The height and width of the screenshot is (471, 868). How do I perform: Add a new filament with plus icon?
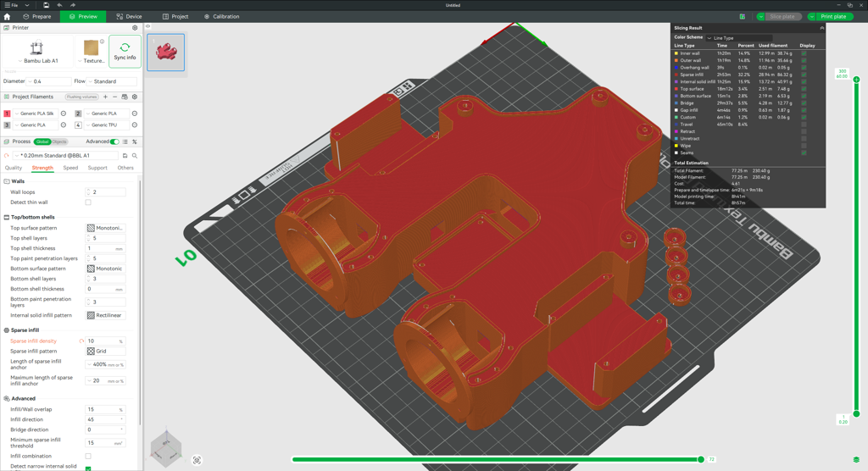(x=105, y=97)
